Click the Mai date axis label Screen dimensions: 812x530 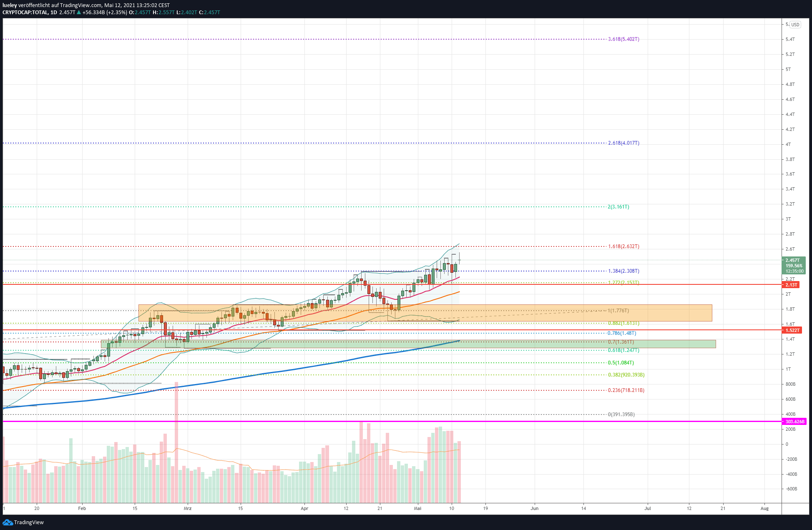(x=418, y=508)
